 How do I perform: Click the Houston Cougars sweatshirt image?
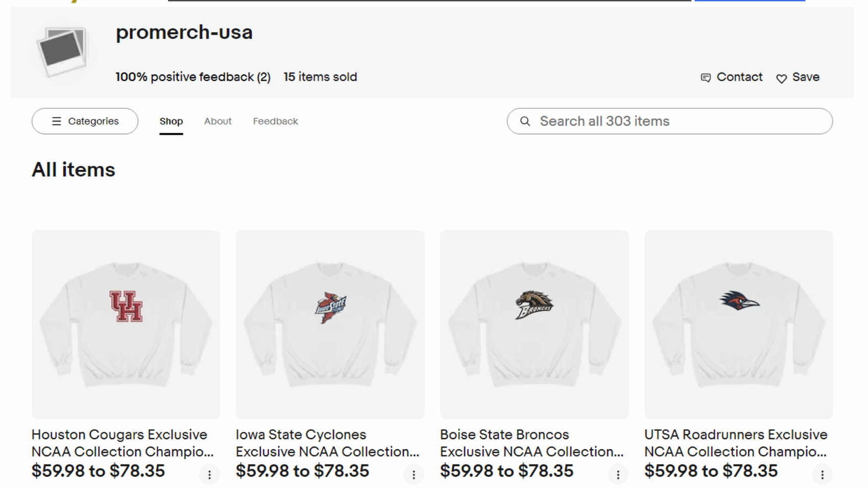tap(126, 325)
